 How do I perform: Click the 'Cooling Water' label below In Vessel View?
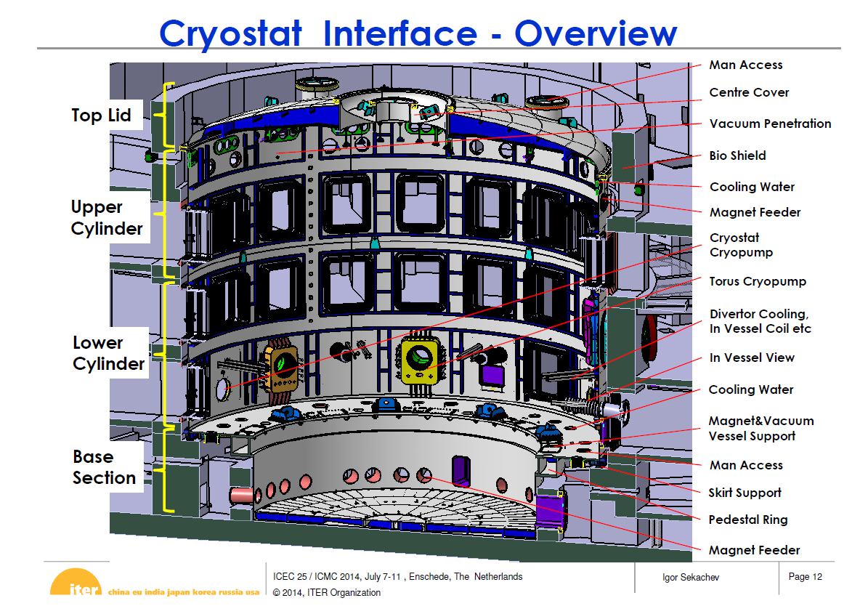click(750, 389)
